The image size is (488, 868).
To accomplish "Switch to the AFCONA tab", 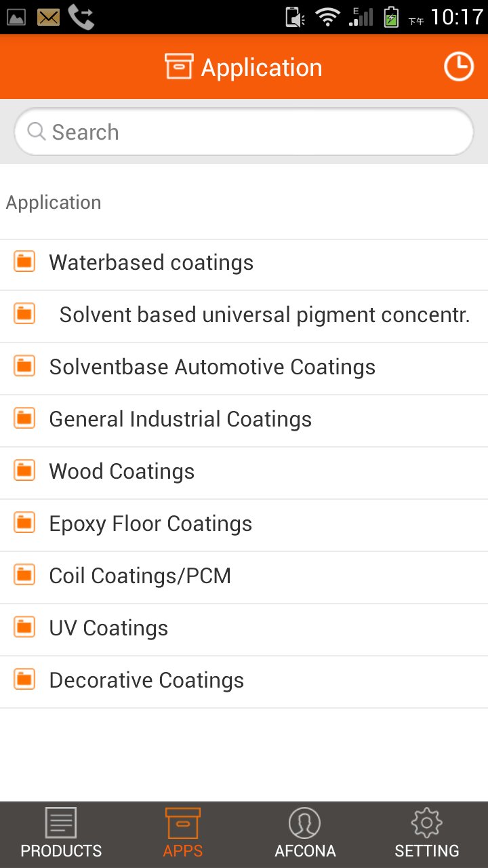I will coord(305,834).
